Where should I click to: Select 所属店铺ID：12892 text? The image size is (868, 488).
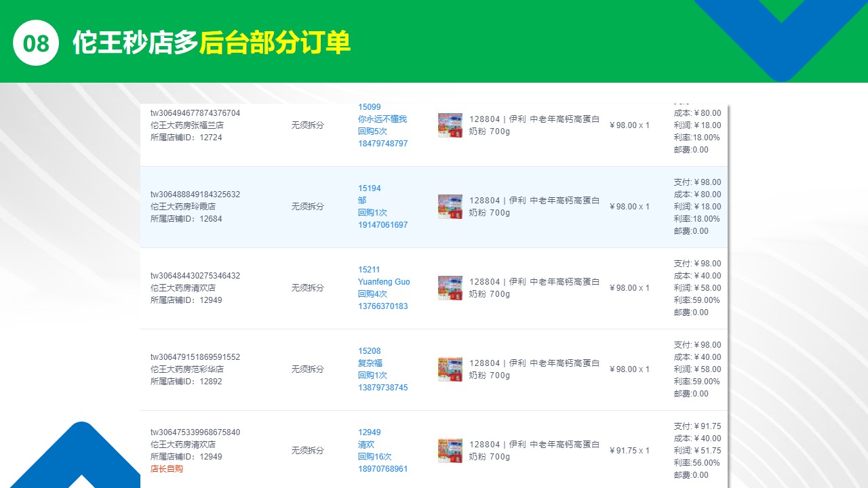(186, 382)
